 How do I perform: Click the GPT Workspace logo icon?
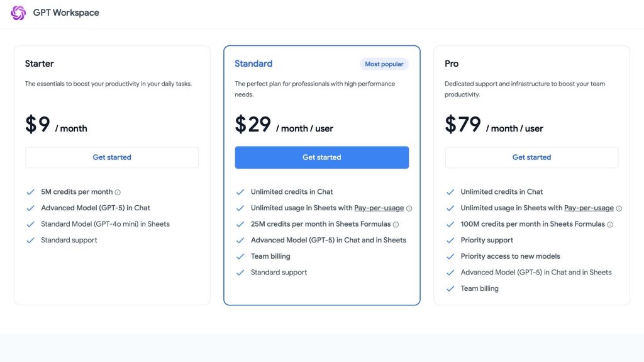point(18,13)
